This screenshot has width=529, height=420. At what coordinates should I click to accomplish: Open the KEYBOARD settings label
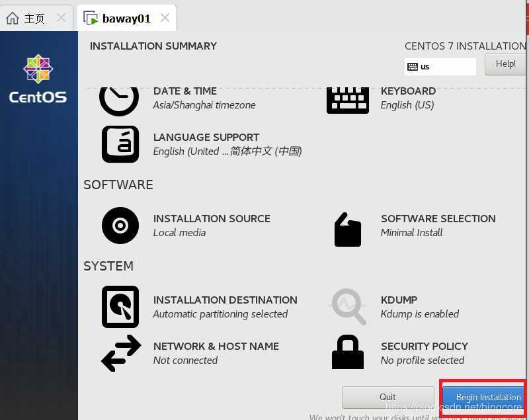click(x=408, y=91)
